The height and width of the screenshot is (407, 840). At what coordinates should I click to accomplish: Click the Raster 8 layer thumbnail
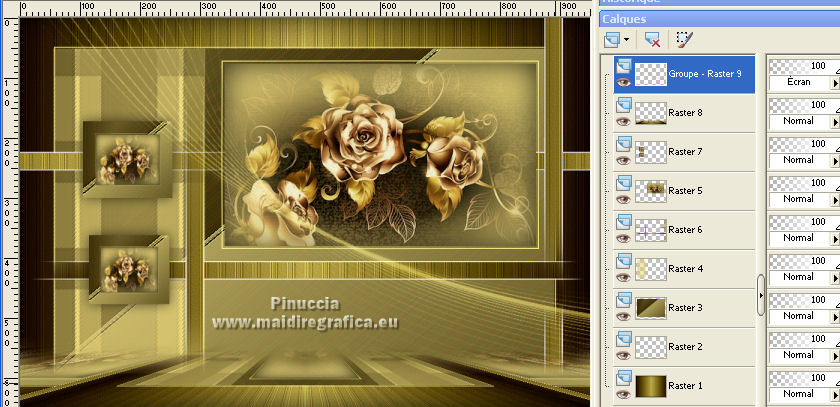point(651,113)
